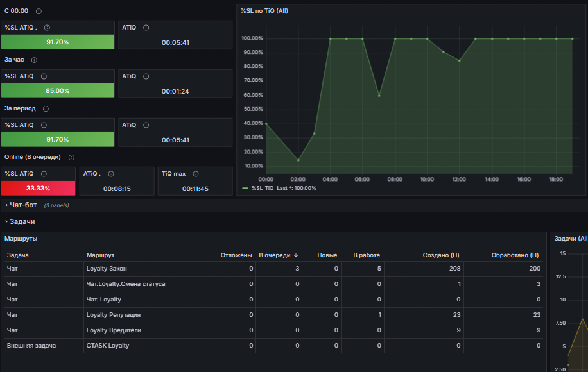Click the red 33.33% stat value
Viewport: 588px width, 372px height.
[x=39, y=188]
